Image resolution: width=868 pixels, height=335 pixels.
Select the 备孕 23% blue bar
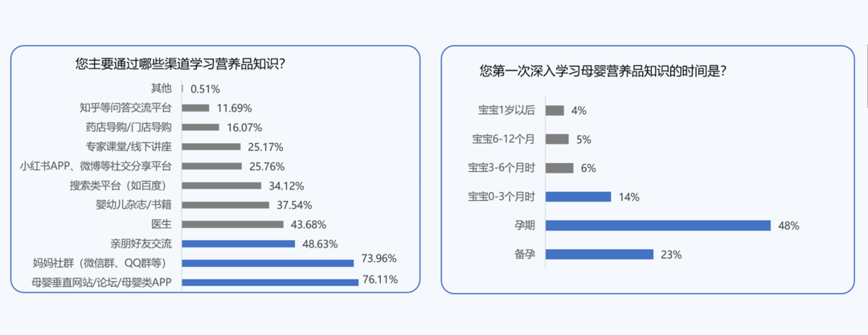(x=600, y=254)
